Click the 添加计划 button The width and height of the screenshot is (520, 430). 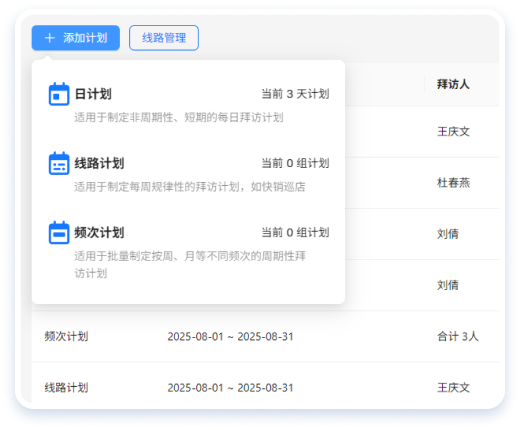[76, 38]
